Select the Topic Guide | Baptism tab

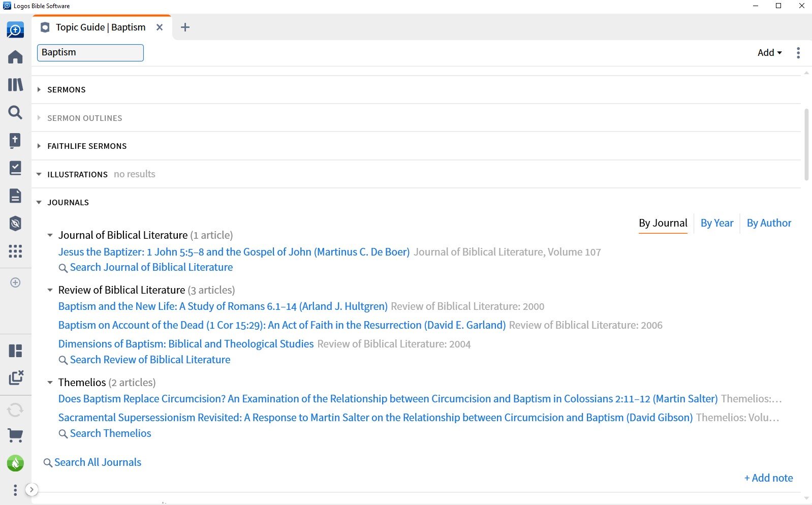pyautogui.click(x=101, y=27)
